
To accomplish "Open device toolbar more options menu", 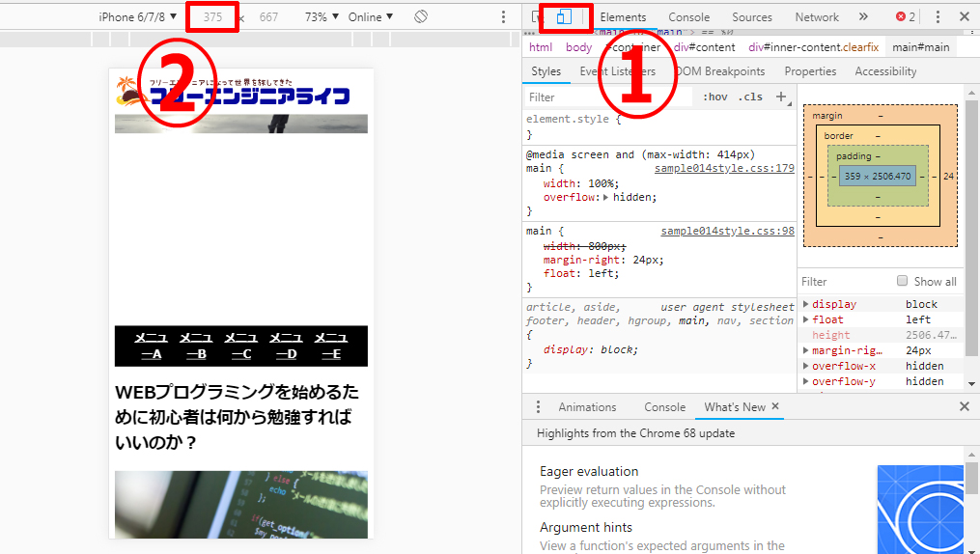I will coord(503,17).
